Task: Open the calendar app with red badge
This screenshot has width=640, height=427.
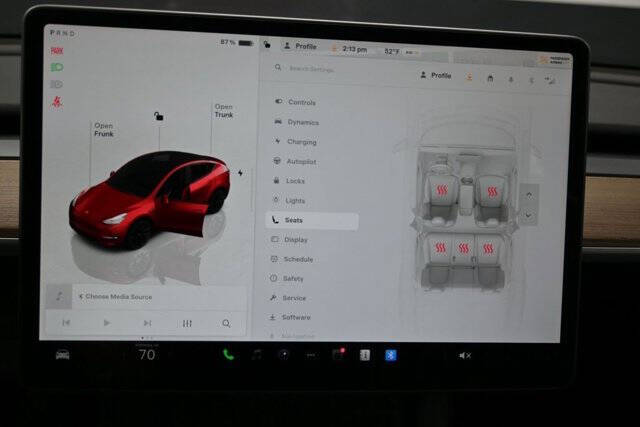Action: tap(338, 354)
